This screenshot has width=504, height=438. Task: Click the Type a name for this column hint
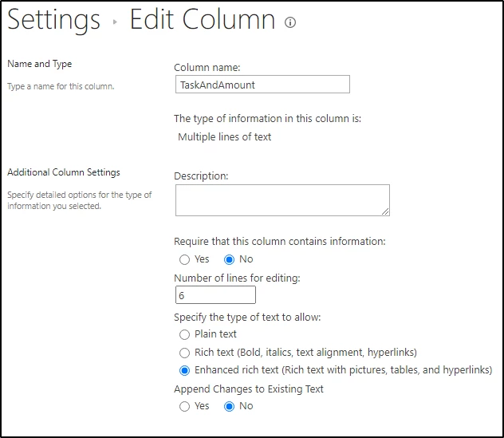coord(61,86)
